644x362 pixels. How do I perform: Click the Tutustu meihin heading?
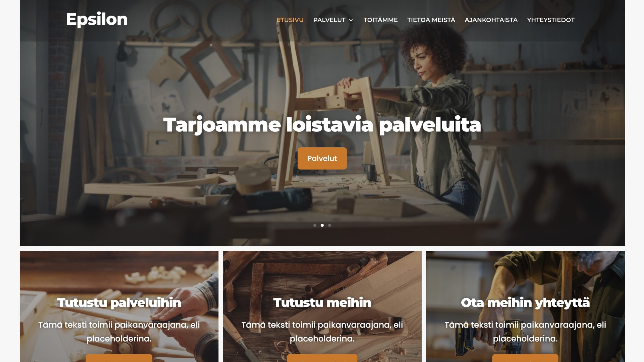[322, 302]
